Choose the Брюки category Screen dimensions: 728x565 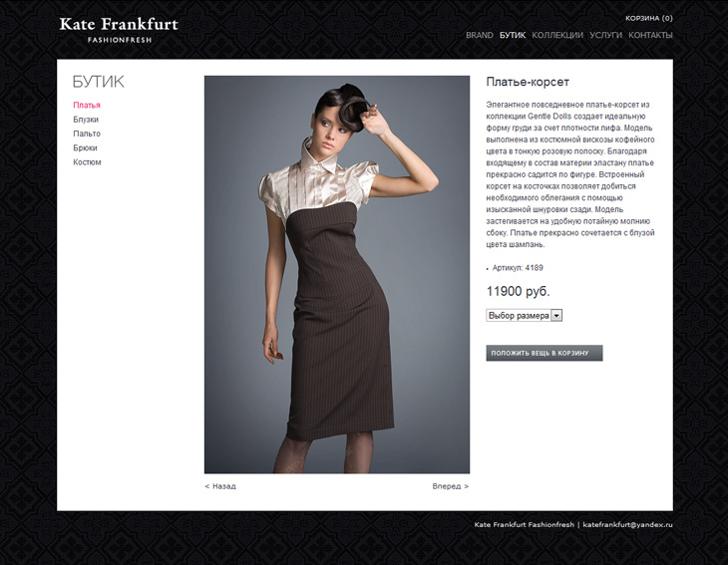point(85,147)
